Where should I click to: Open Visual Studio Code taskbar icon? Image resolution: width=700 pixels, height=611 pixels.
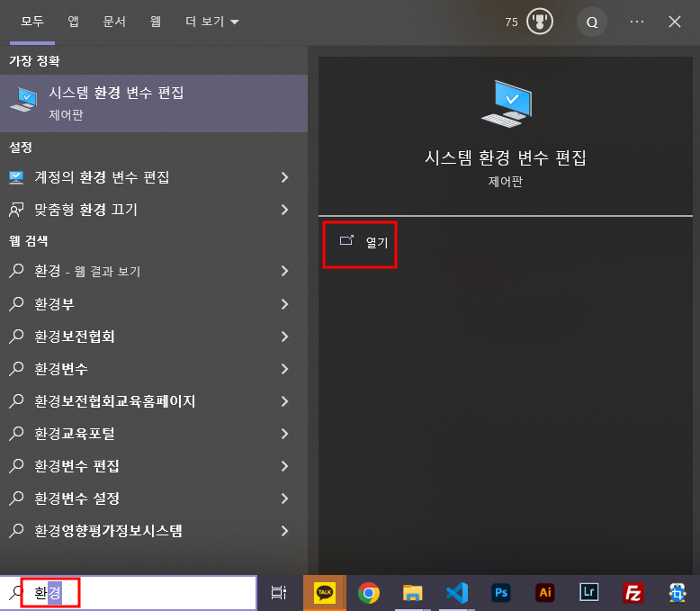457,593
